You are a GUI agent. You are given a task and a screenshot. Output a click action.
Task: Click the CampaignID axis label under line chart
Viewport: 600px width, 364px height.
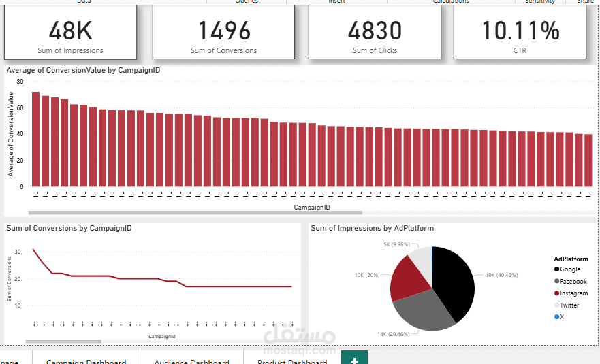point(162,337)
